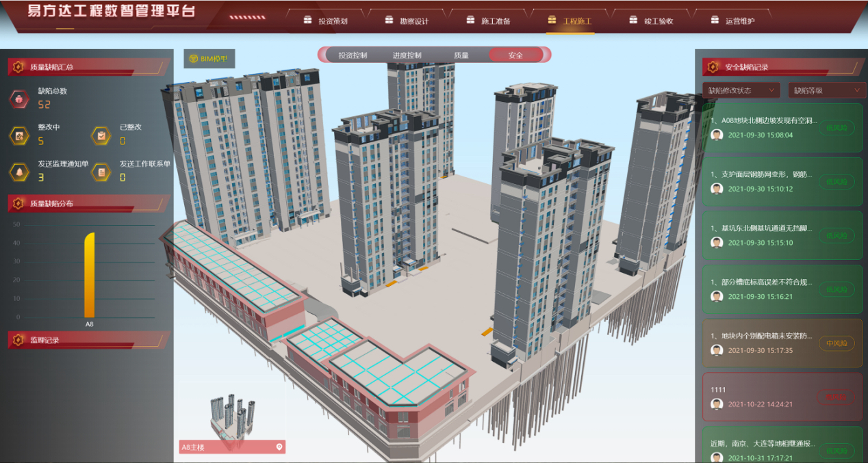
Task: Click 低风险 tag on A08地块 record
Action: [837, 128]
